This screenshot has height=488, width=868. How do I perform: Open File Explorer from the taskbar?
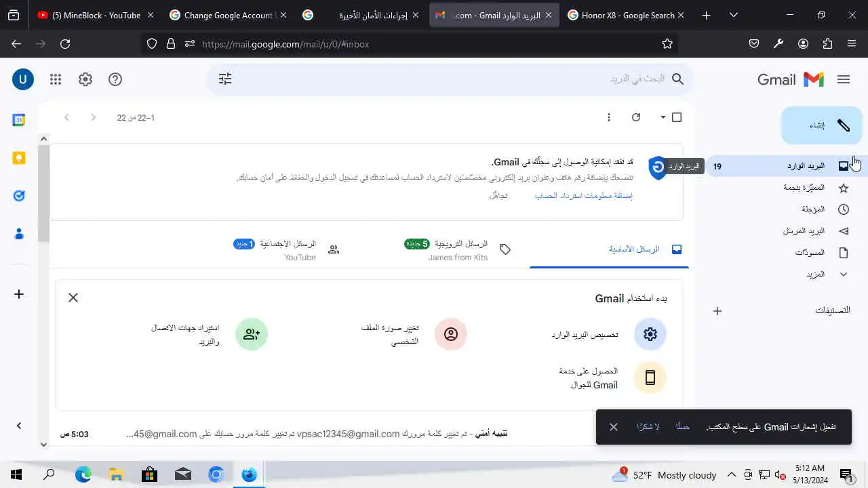click(116, 474)
